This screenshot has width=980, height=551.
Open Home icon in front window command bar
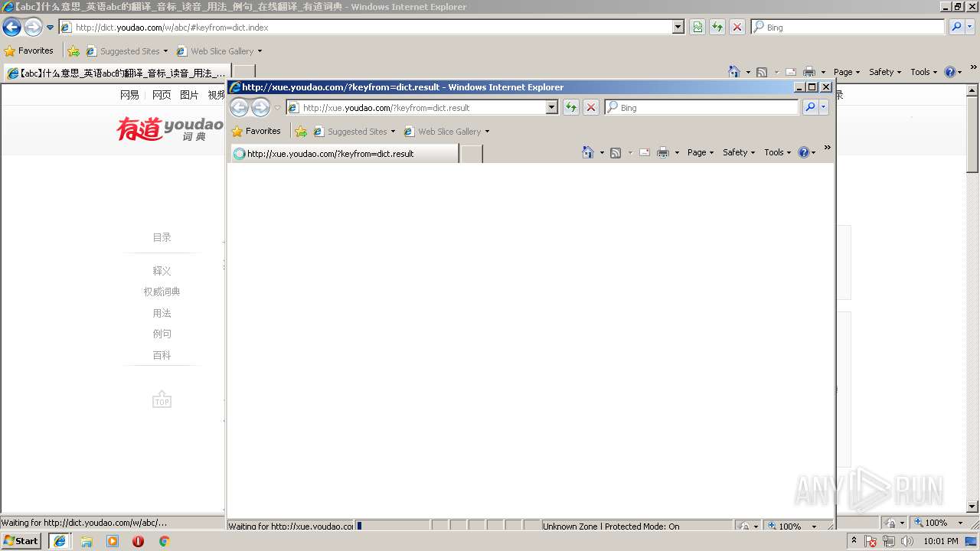coord(588,152)
